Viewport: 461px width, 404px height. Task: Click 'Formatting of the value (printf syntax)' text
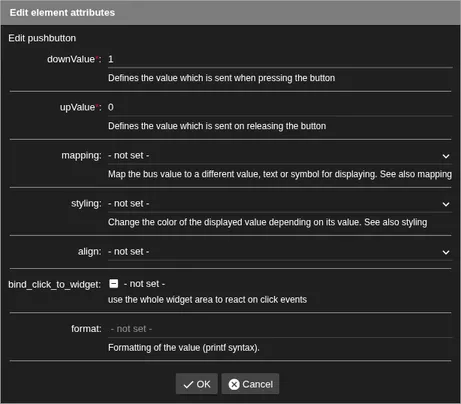tap(184, 348)
